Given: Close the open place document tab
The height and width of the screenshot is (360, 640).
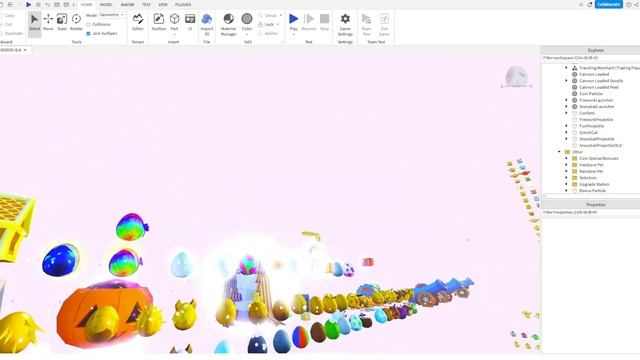Looking at the screenshot, I should [x=25, y=50].
